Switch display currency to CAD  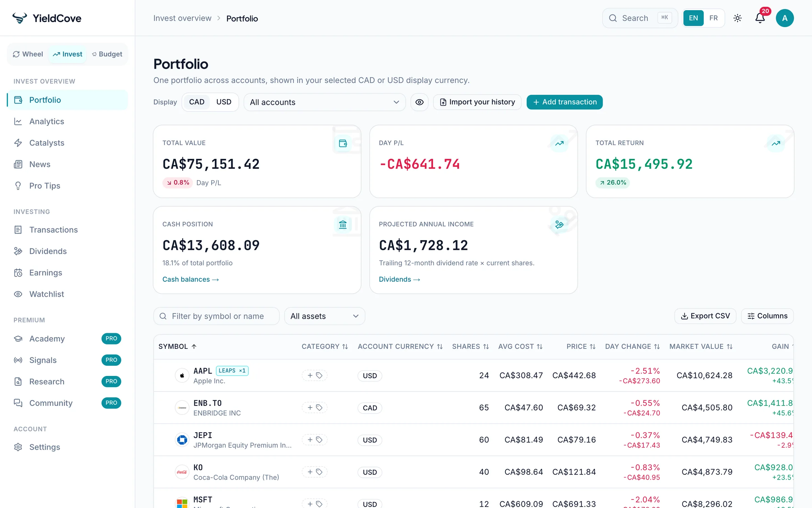(x=197, y=102)
